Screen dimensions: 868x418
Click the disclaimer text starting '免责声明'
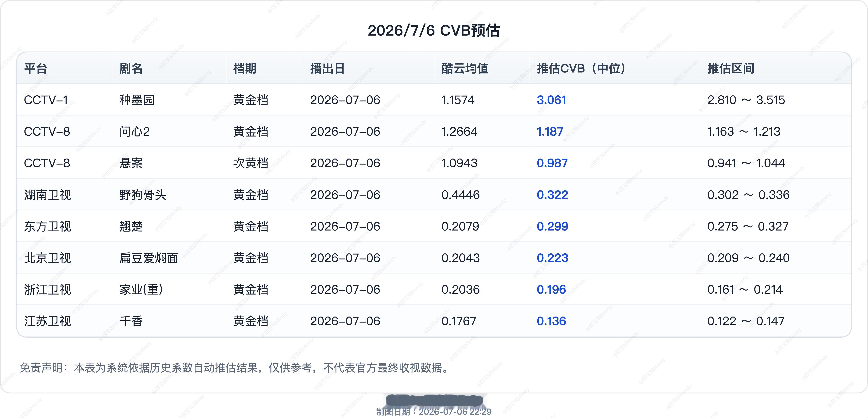click(x=235, y=368)
